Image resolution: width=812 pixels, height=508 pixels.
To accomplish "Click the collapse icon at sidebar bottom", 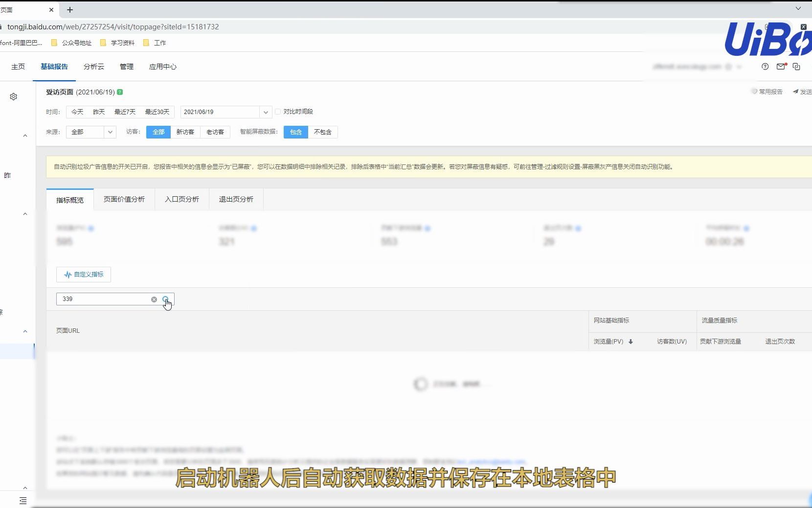I will [23, 500].
